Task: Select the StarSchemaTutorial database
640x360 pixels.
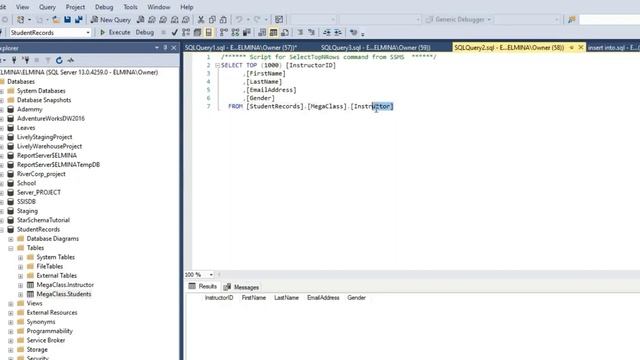Action: pyautogui.click(x=43, y=220)
